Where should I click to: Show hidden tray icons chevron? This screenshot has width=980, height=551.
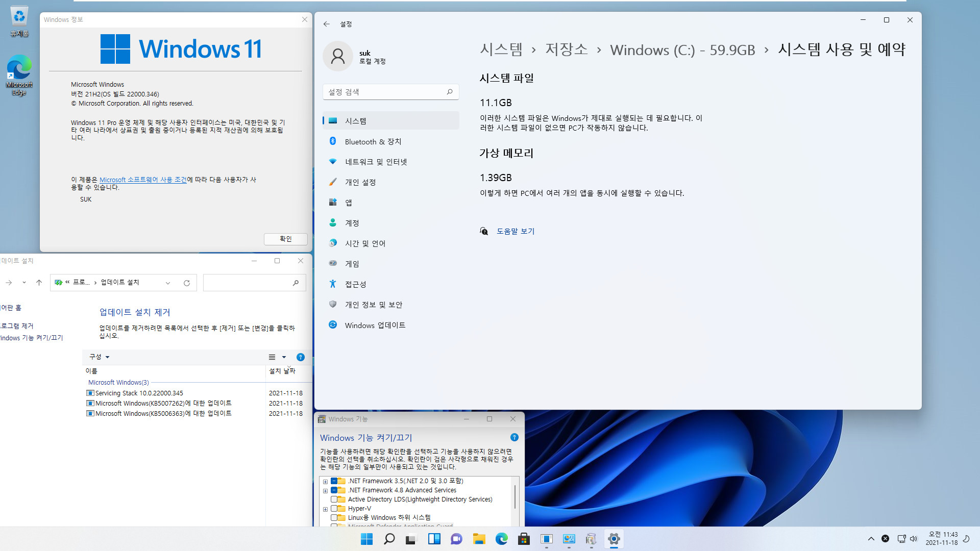871,539
